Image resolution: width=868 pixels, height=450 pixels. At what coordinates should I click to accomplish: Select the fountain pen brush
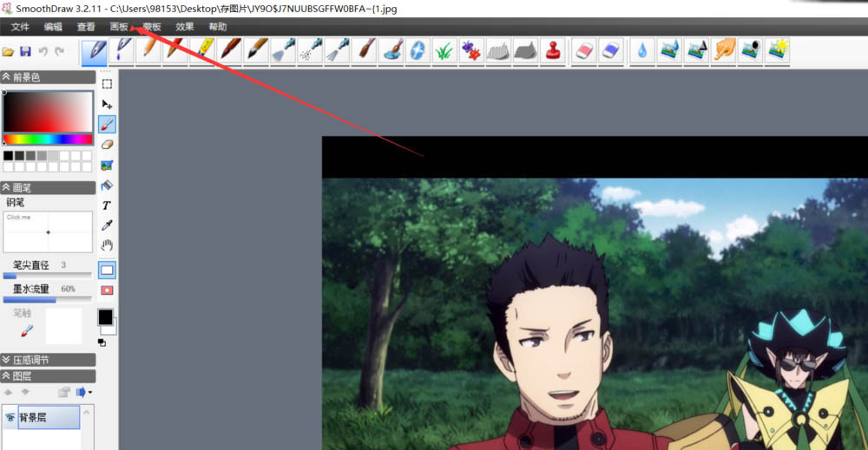click(x=95, y=51)
